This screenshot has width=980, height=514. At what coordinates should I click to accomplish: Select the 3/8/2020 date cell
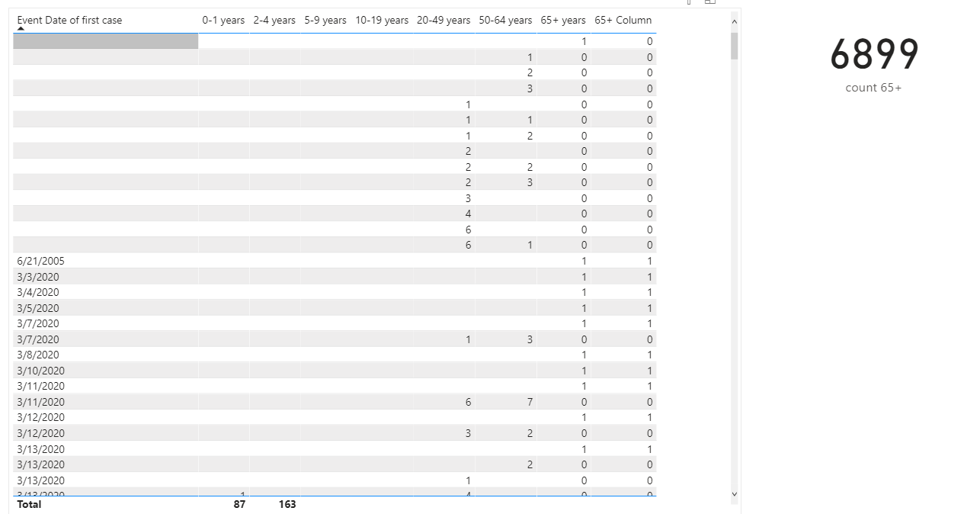click(x=37, y=355)
